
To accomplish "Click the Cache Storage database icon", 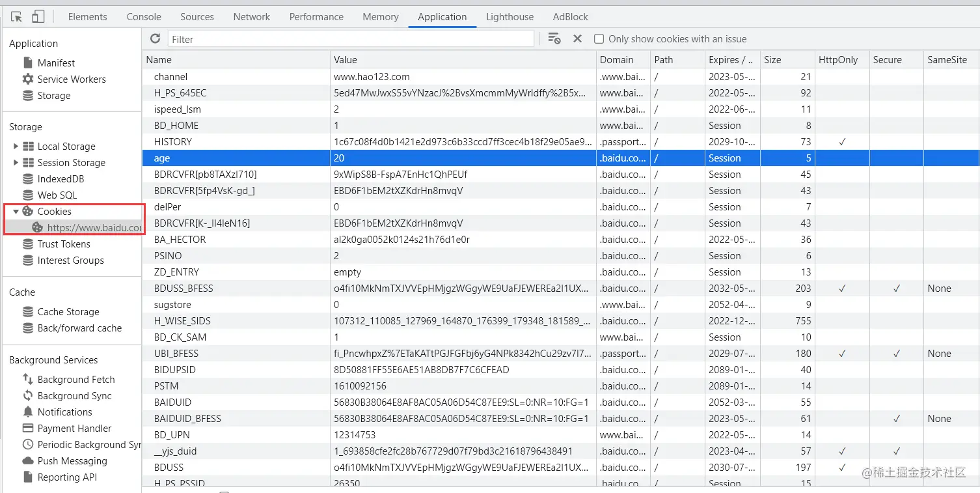I will [28, 311].
